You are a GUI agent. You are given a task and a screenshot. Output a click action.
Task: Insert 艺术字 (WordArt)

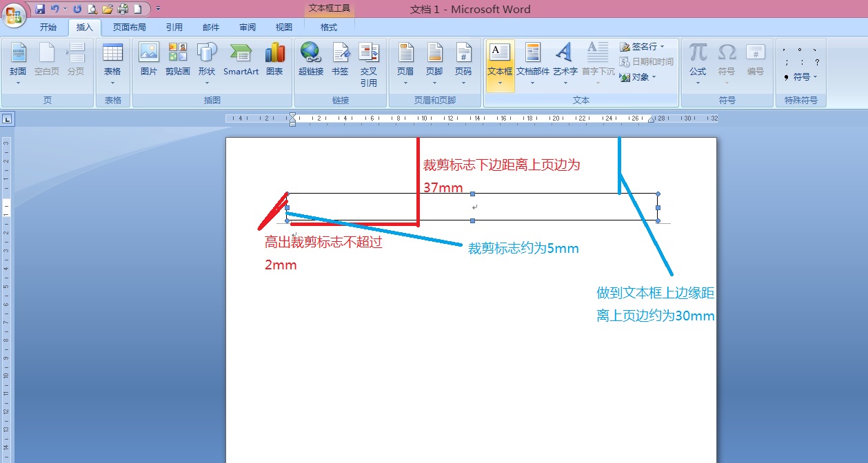564,62
